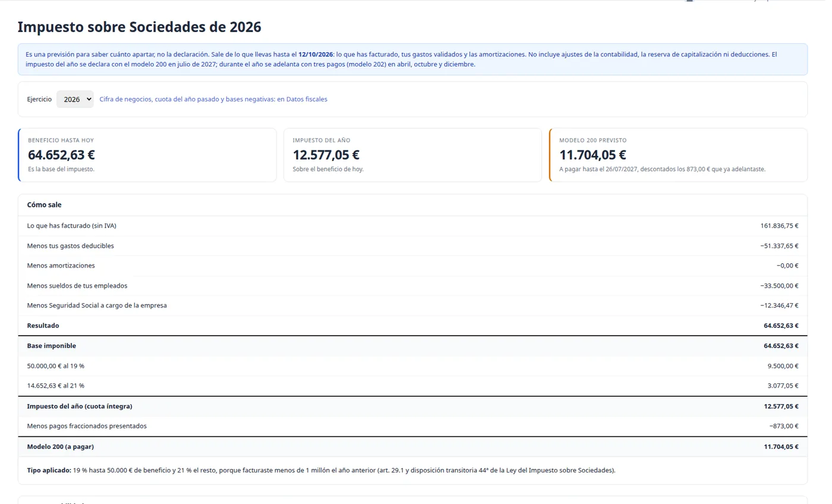Click 'Menos amortizaciones' row label
The width and height of the screenshot is (832, 504).
coord(61,266)
